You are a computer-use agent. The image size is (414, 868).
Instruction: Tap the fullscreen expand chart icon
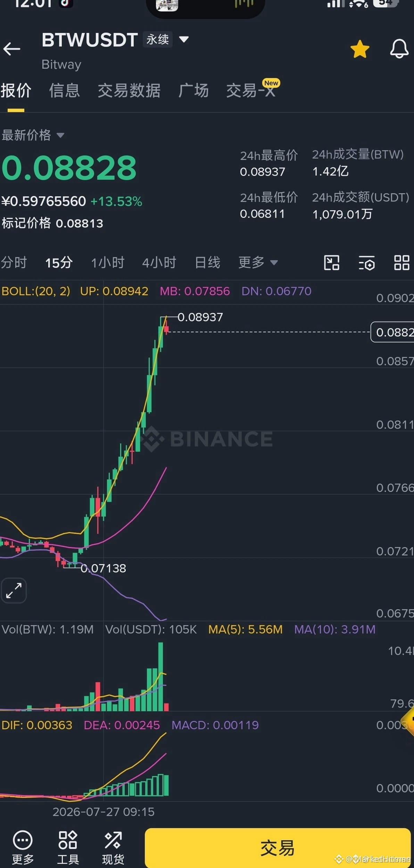[x=14, y=590]
